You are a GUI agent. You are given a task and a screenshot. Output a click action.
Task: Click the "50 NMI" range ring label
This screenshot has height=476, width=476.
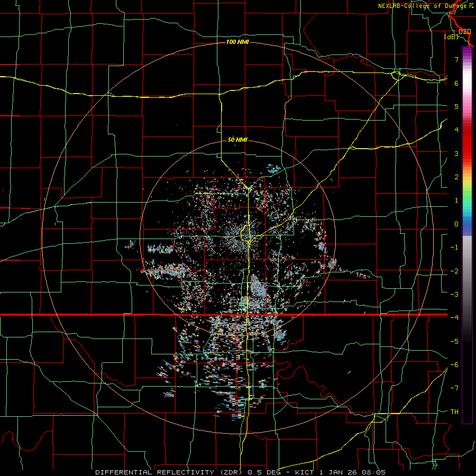[237, 140]
